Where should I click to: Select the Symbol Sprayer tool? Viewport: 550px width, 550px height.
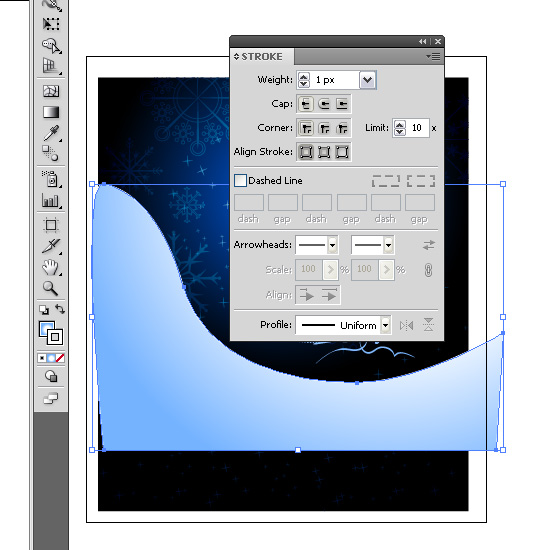(51, 179)
